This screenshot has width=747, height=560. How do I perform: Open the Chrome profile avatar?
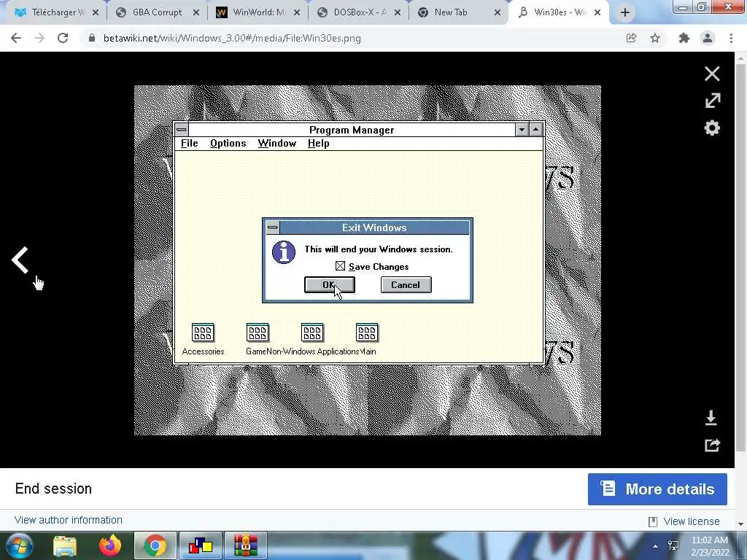[708, 38]
